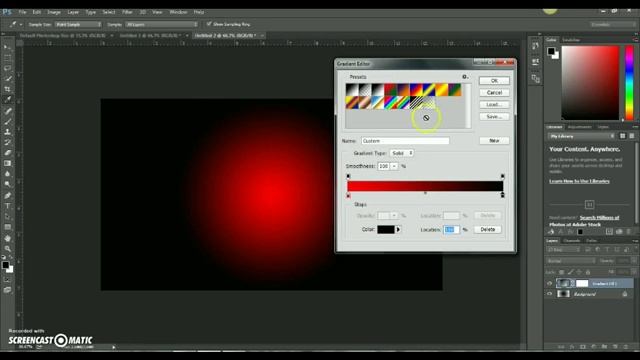Screen dimensions: 640x360
Task: Open the File menu
Action: point(22,12)
